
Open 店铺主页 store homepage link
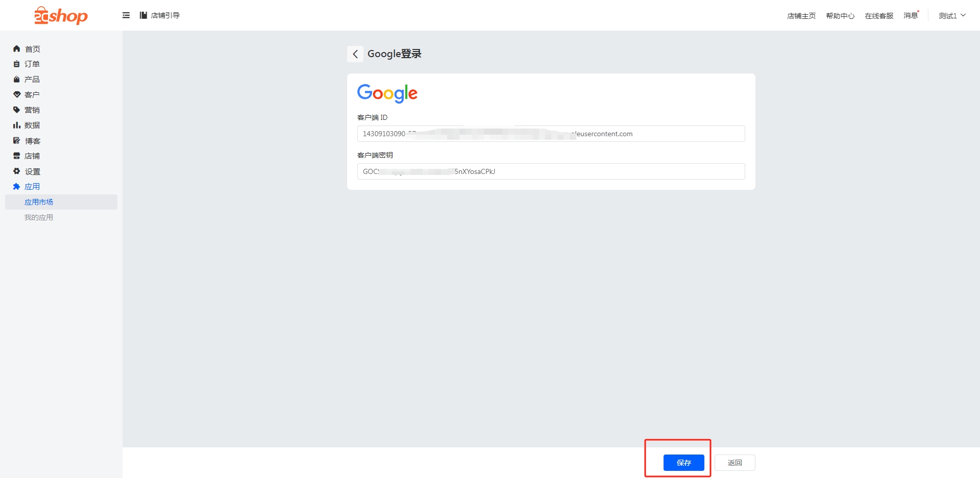[801, 16]
